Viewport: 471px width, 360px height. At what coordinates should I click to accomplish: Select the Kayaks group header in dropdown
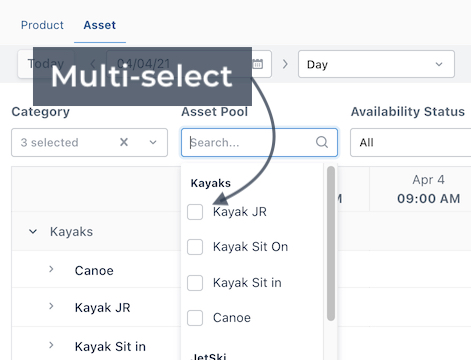click(x=211, y=183)
